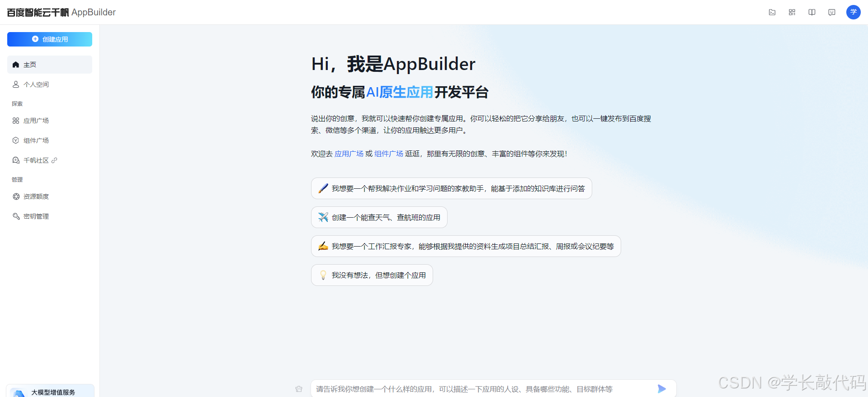Image resolution: width=868 pixels, height=397 pixels.
Task: Click the heading Hi，我是AppBuilder
Action: (393, 64)
